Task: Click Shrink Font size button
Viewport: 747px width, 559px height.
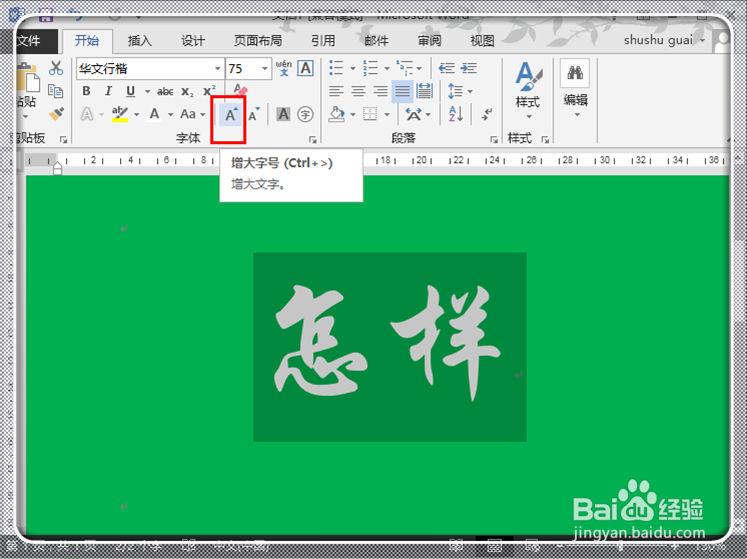Action: tap(254, 114)
